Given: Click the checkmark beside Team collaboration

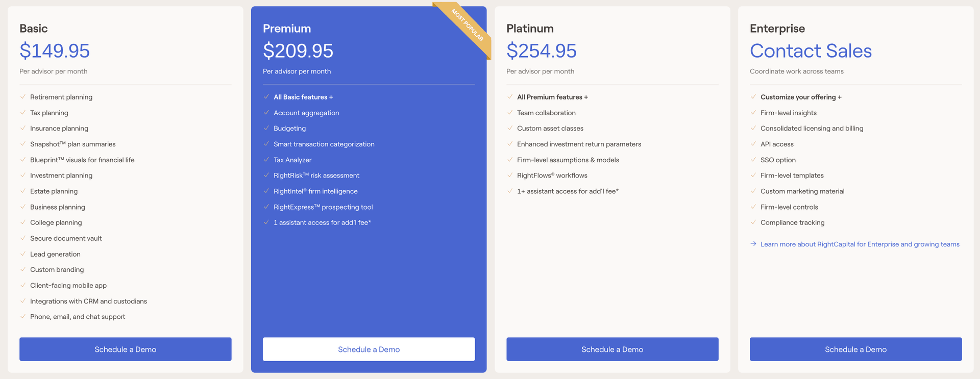Looking at the screenshot, I should pos(510,113).
